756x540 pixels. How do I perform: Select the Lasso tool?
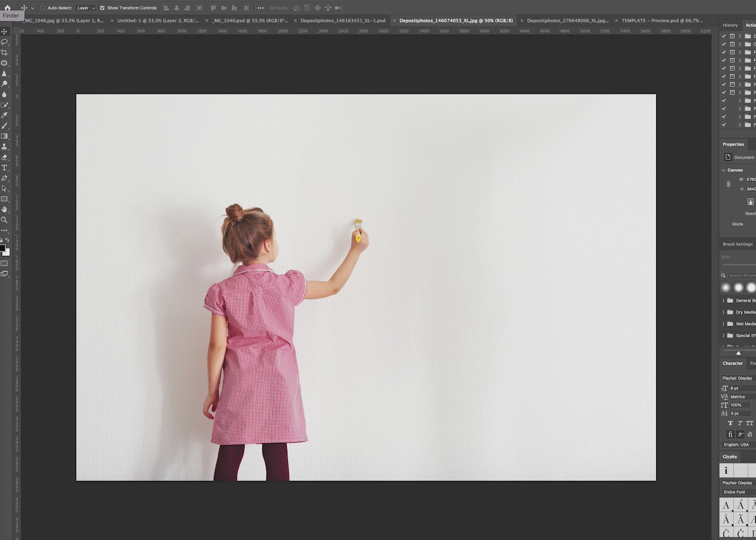point(4,42)
